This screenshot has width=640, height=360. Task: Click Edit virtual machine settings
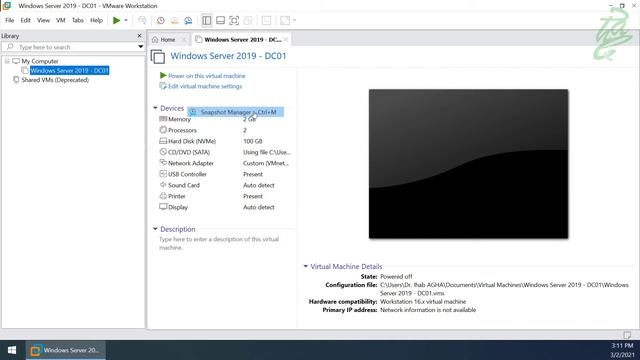(x=205, y=87)
